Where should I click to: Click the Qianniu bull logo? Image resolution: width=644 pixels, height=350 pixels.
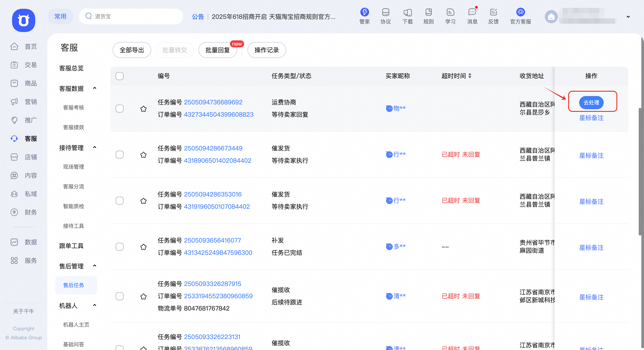coord(23,20)
